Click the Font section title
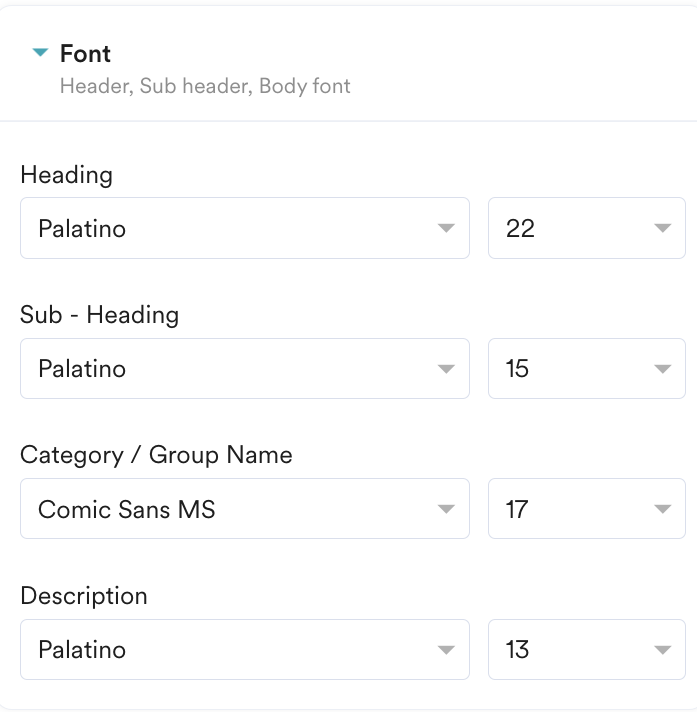 [85, 54]
